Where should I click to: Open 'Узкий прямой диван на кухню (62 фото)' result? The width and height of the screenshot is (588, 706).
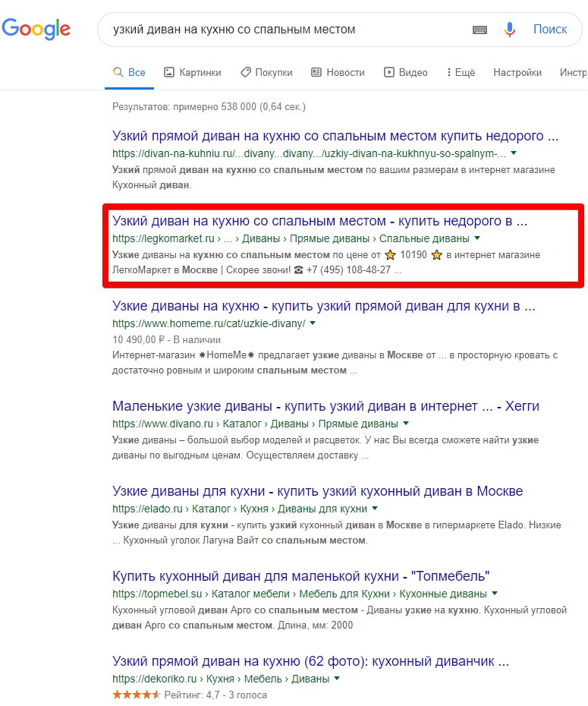(x=310, y=661)
